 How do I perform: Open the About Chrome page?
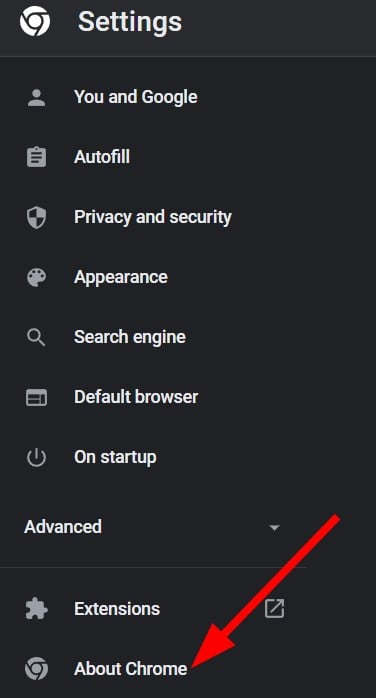pyautogui.click(x=131, y=669)
